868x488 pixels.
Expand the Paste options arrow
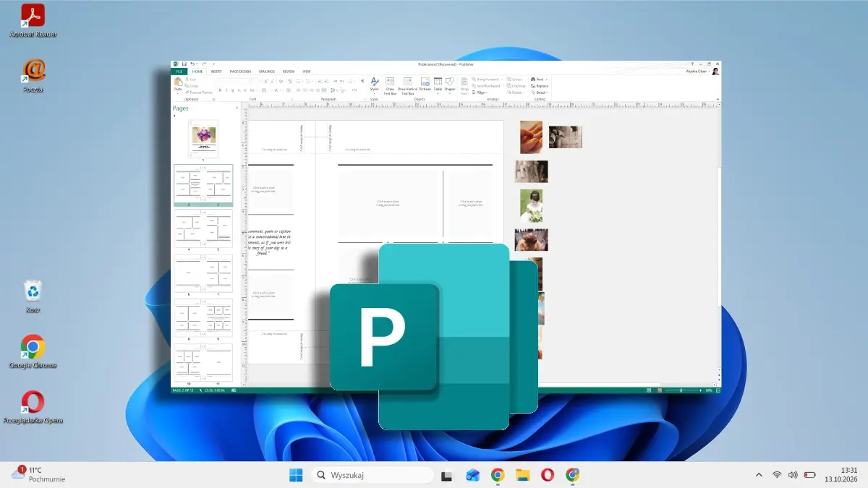(x=178, y=93)
